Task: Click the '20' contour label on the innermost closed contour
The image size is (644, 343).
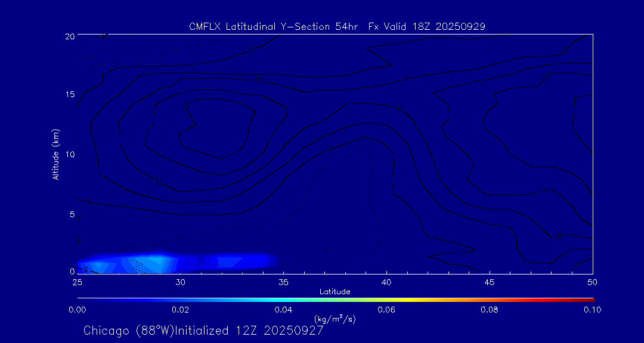Action: pyautogui.click(x=186, y=105)
